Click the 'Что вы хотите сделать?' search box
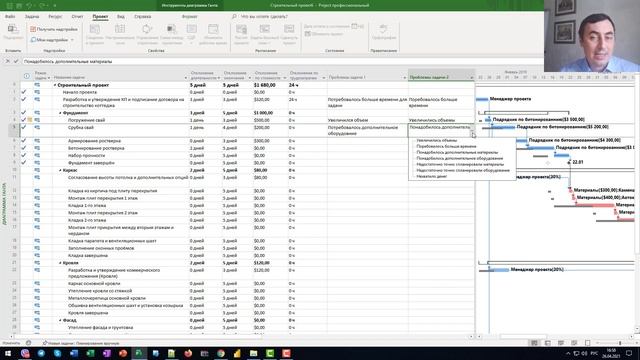The height and width of the screenshot is (360, 640). [264, 17]
